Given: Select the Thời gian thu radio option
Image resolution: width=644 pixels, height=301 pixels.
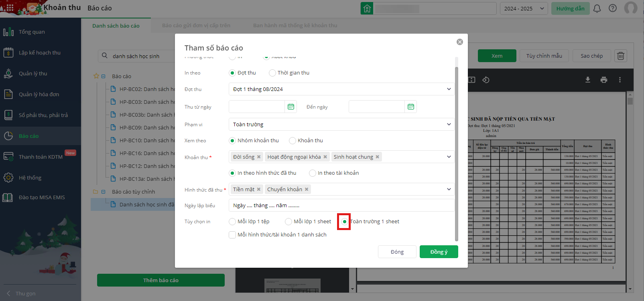Looking at the screenshot, I should 272,73.
